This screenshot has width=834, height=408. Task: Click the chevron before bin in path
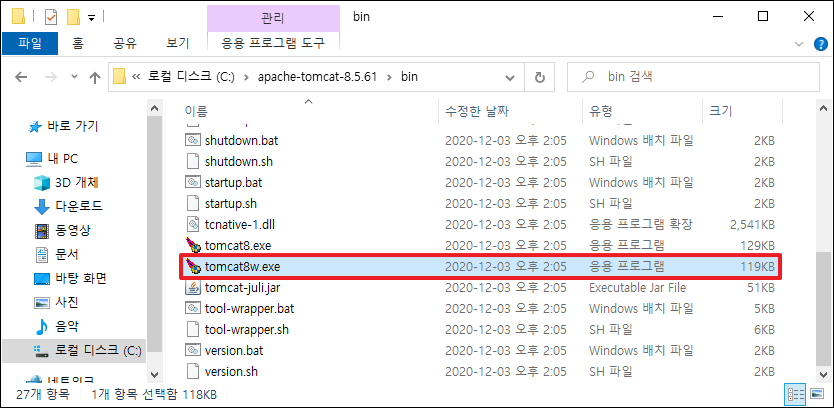tap(389, 77)
